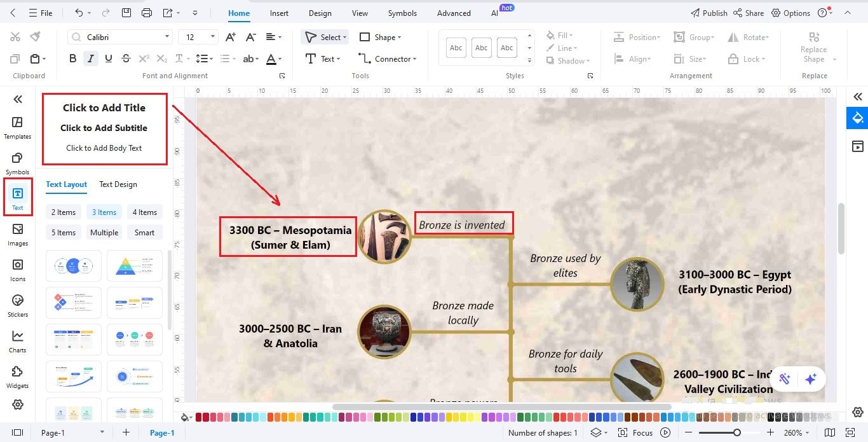
Task: Click the zoom in plus button
Action: pos(770,432)
